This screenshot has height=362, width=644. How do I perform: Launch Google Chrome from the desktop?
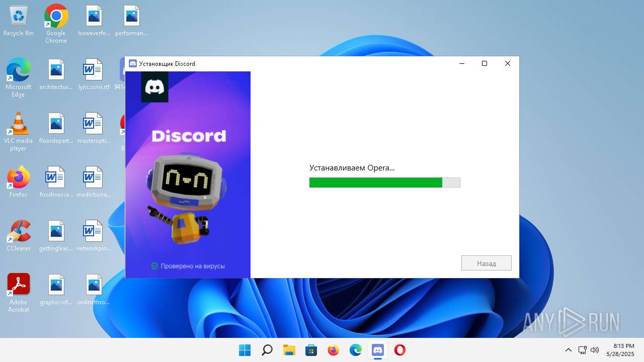pos(56,25)
